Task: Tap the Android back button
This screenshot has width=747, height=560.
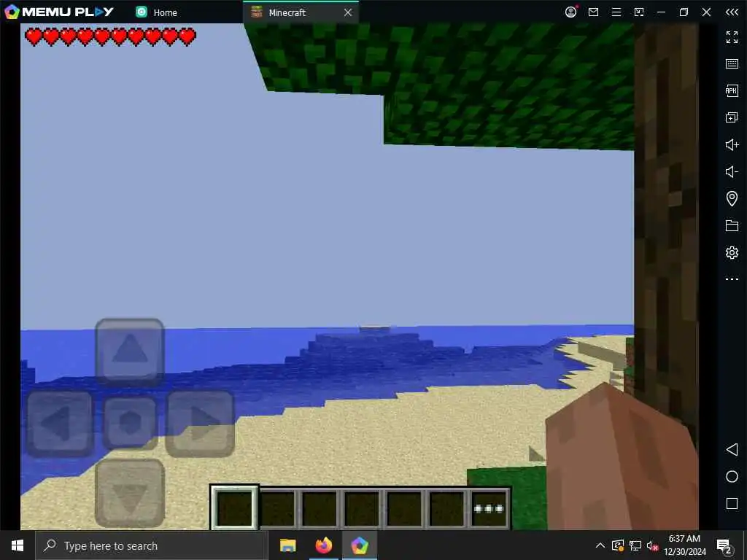Action: 732,449
